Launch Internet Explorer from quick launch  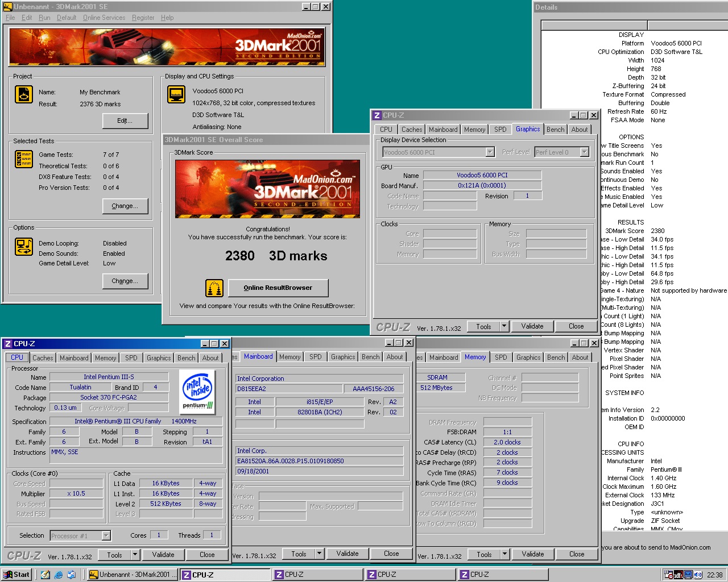click(58, 575)
